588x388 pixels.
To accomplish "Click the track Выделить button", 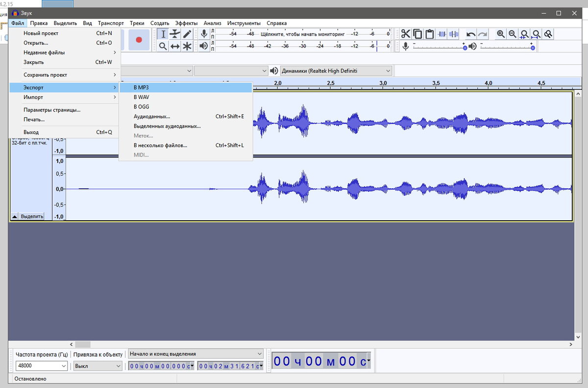I will pos(32,216).
